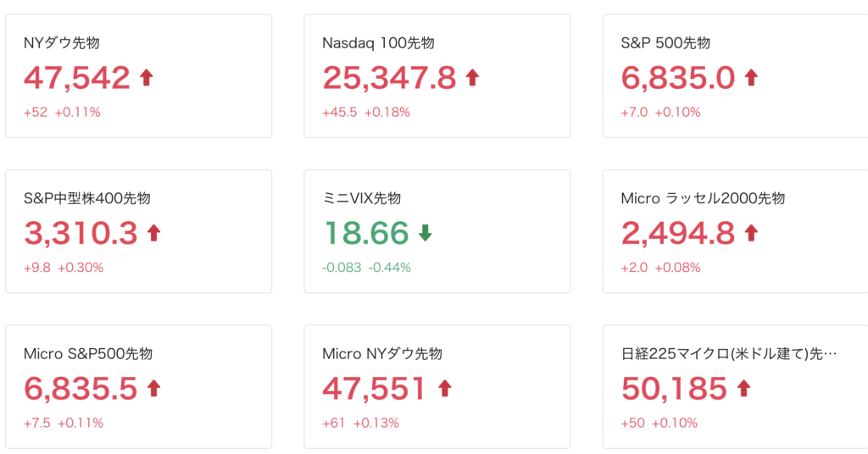Open the Micro ラッセル2000先物 title link

[x=703, y=198]
